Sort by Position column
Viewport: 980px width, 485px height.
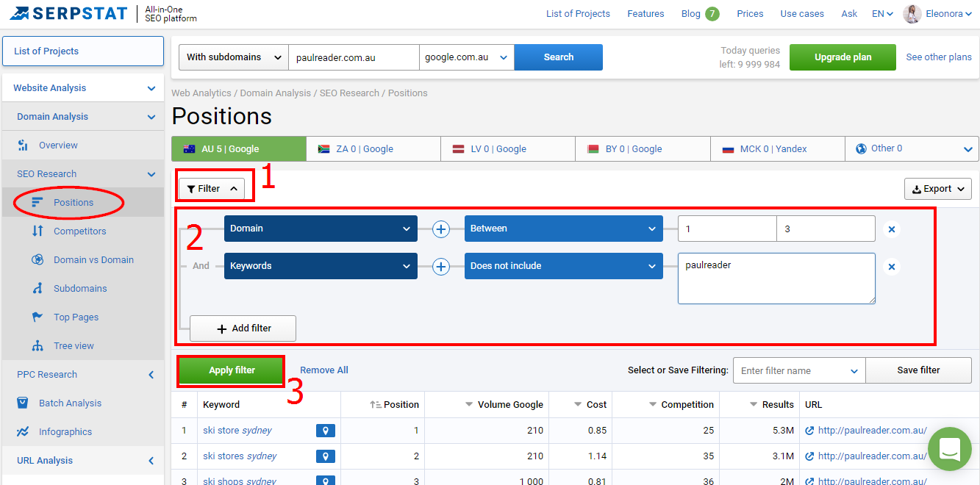394,404
